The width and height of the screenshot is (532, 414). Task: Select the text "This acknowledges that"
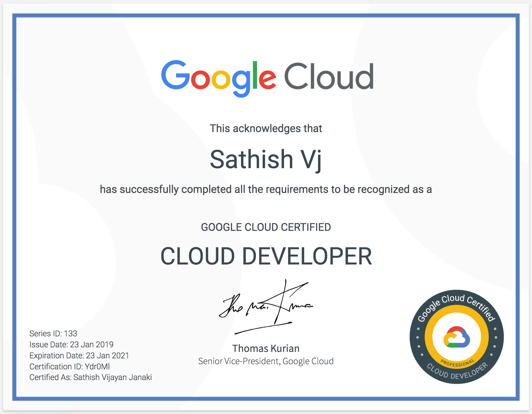266,128
